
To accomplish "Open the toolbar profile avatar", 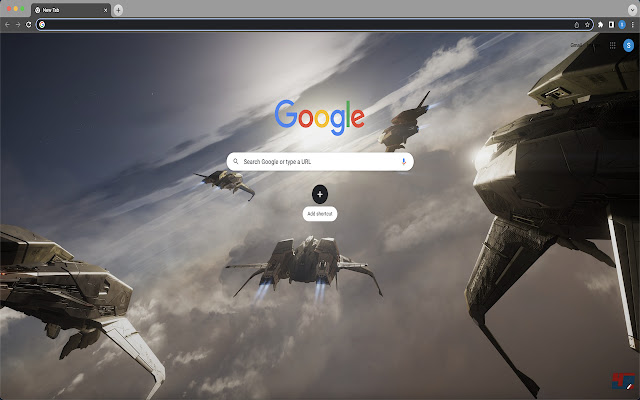I will [x=622, y=25].
